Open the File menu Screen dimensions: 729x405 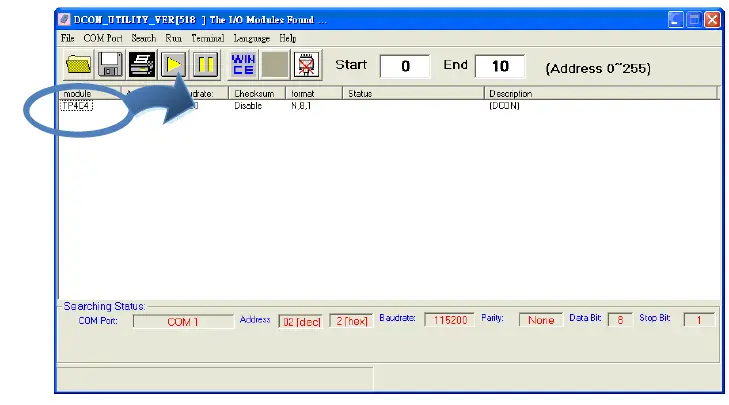click(x=67, y=38)
